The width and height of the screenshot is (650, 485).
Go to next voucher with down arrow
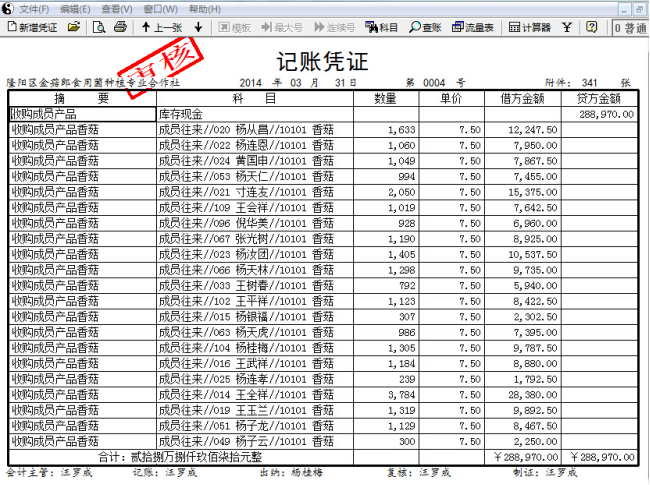tap(198, 26)
